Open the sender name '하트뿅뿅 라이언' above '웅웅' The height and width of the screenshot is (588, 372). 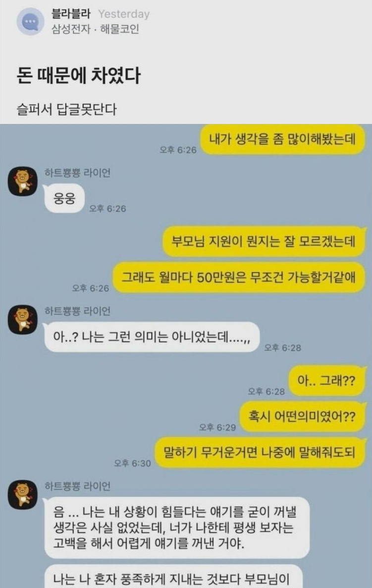tap(78, 173)
